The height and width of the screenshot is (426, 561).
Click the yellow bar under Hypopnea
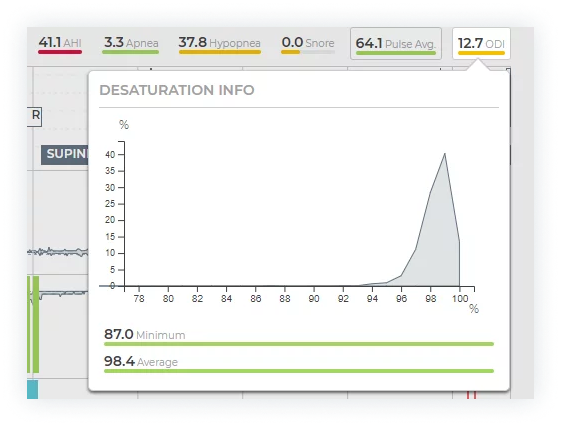(x=220, y=52)
